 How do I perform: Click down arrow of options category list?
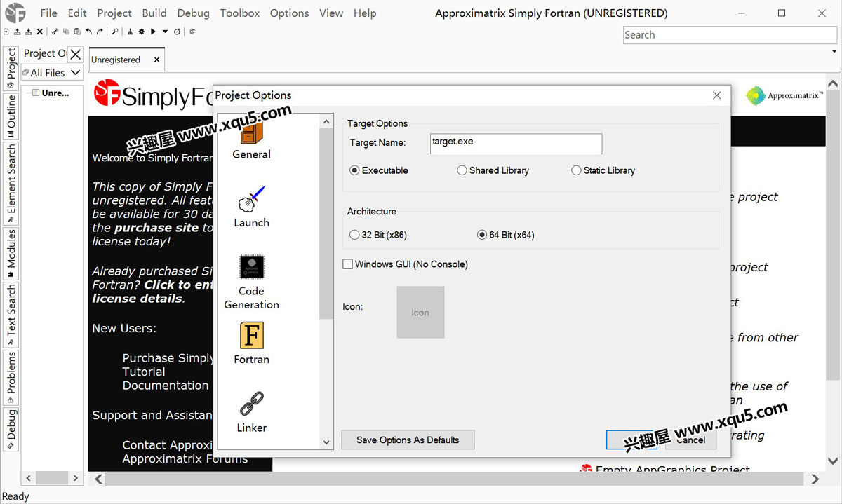click(326, 442)
